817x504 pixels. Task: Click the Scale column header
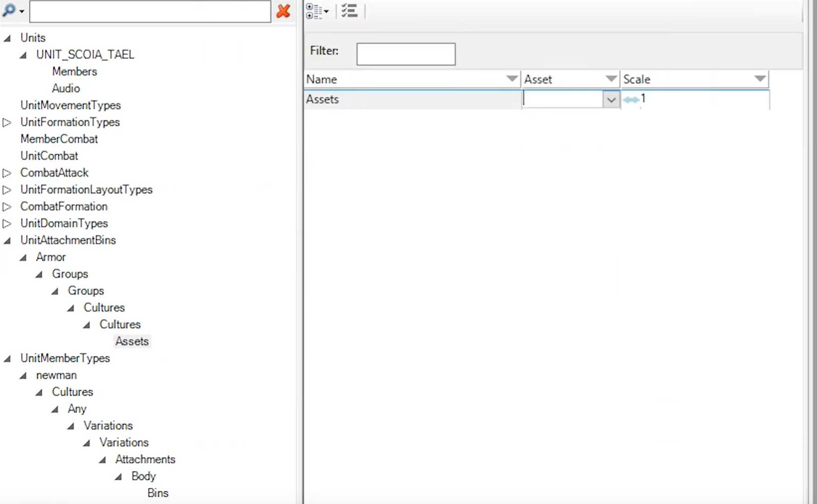[x=695, y=79]
